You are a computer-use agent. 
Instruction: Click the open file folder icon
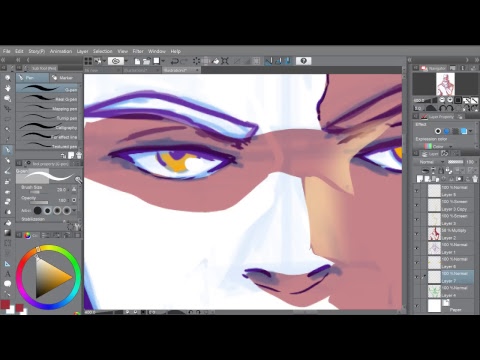pyautogui.click(x=147, y=61)
